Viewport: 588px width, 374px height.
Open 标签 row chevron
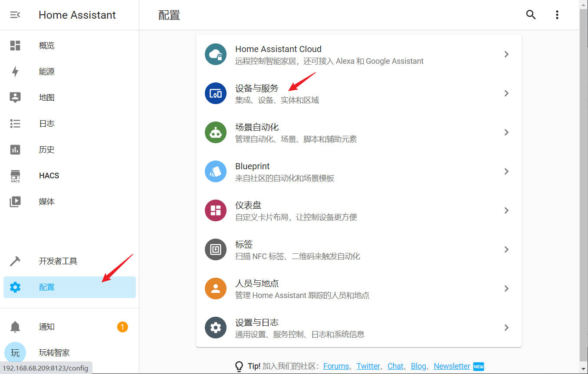coord(506,249)
